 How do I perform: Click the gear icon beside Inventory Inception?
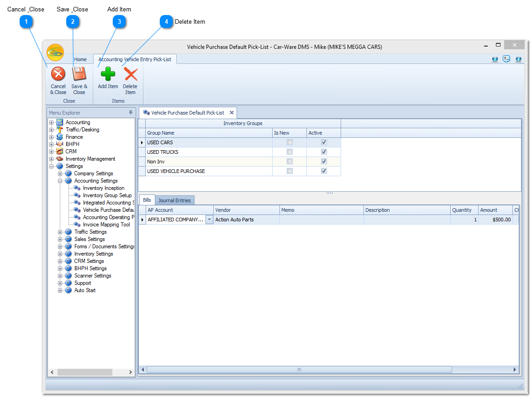click(x=77, y=188)
